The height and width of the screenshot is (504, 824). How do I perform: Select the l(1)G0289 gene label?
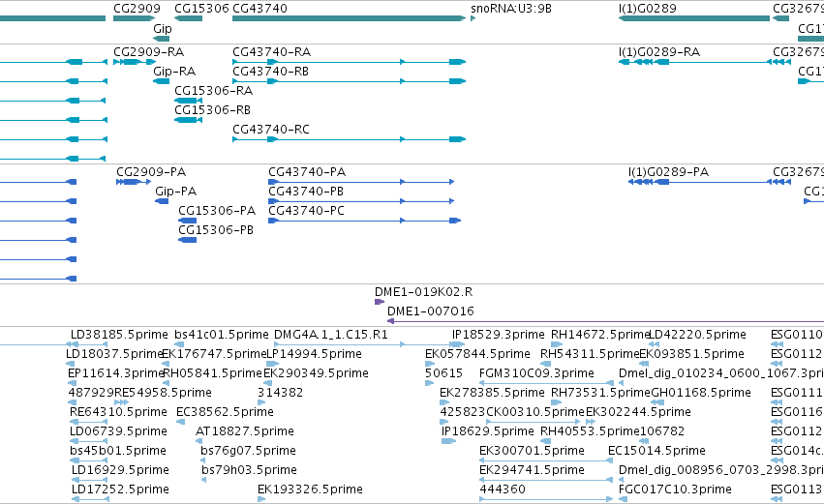pos(648,9)
